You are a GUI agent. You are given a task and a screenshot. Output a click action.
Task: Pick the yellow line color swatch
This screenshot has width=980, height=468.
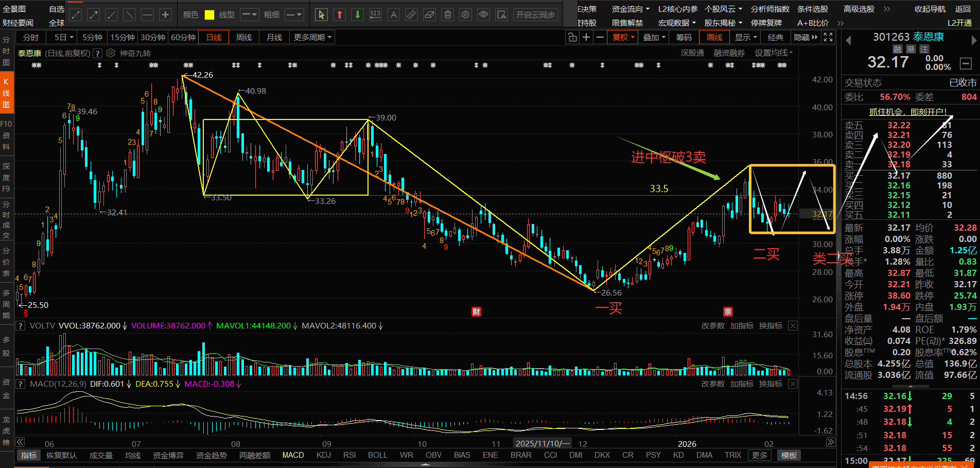209,15
